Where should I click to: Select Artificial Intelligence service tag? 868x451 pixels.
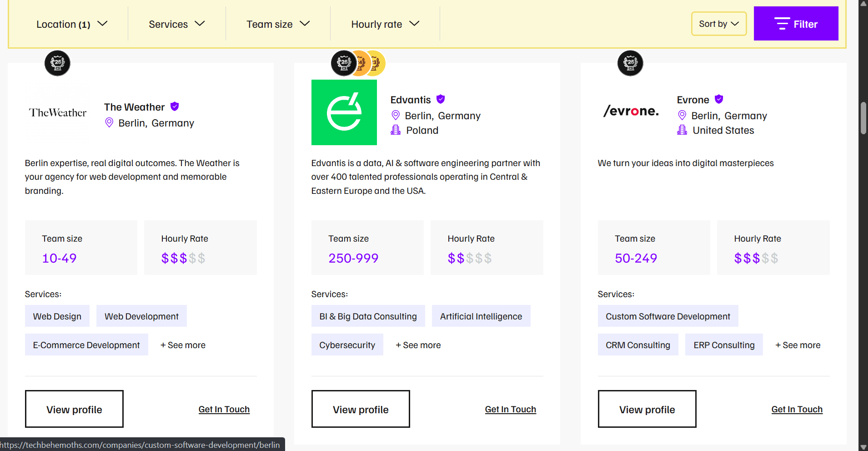[481, 316]
